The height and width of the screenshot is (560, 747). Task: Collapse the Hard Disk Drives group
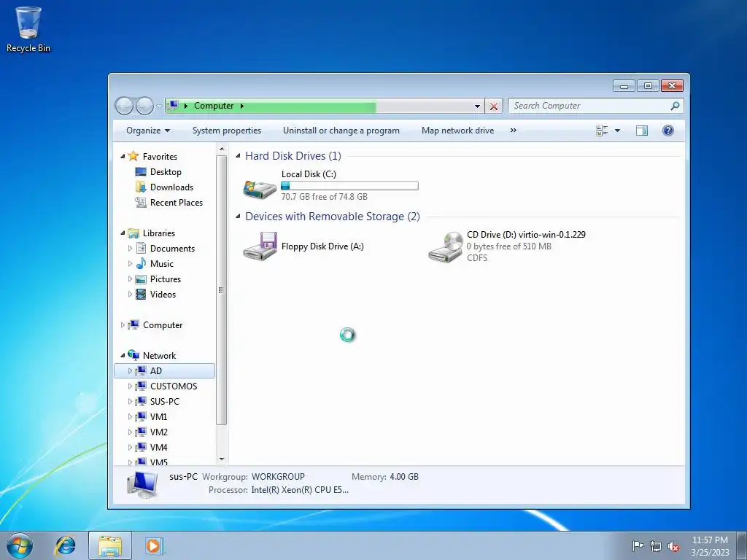(x=239, y=156)
